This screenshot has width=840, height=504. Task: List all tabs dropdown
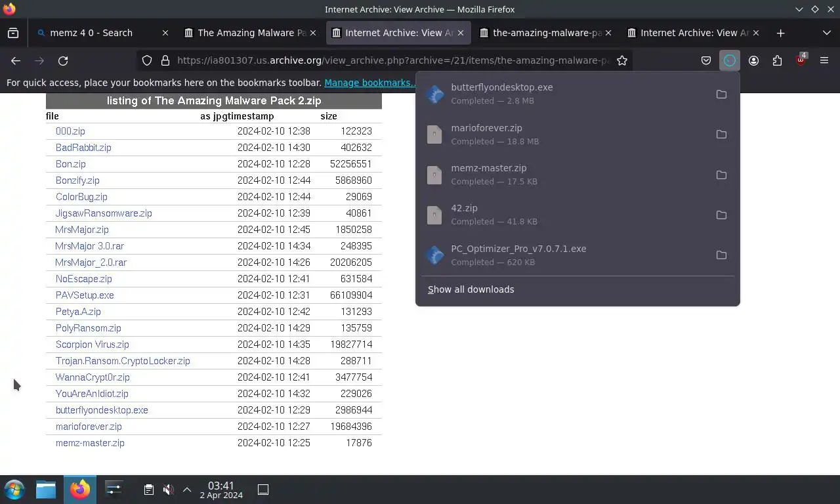coord(826,33)
